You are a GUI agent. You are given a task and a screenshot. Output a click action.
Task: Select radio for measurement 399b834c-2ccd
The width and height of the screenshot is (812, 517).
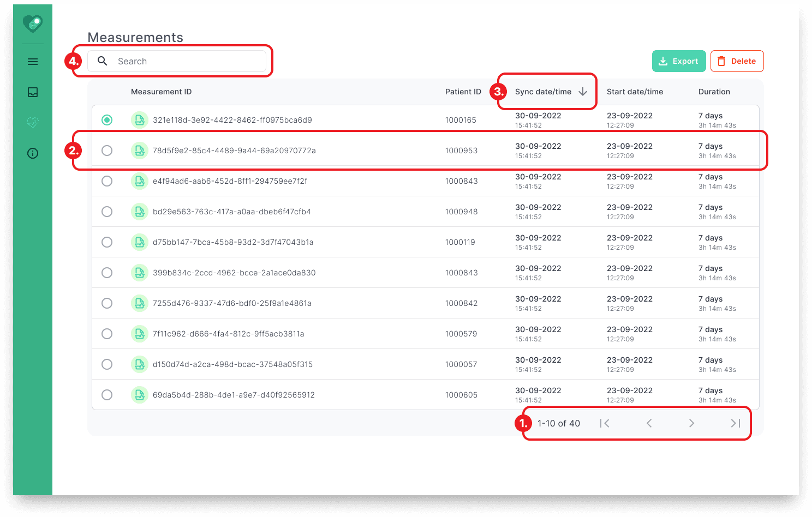(107, 273)
